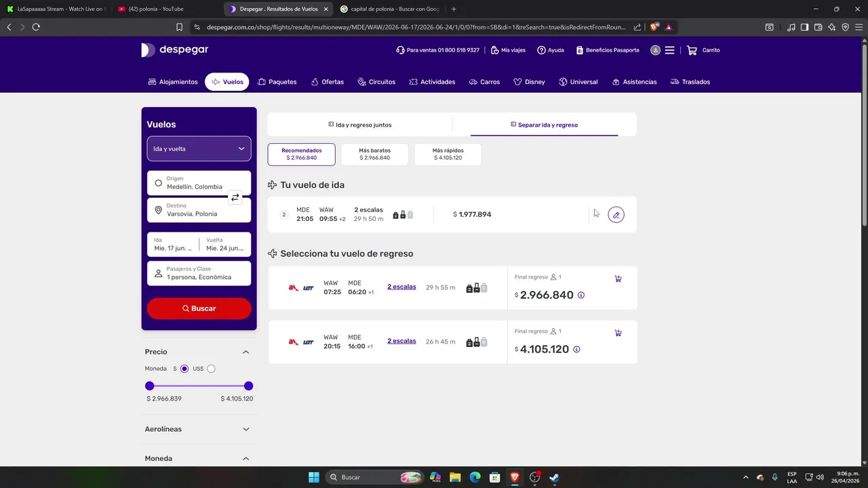This screenshot has height=488, width=868.
Task: Go back to the previous page
Action: tap(9, 27)
